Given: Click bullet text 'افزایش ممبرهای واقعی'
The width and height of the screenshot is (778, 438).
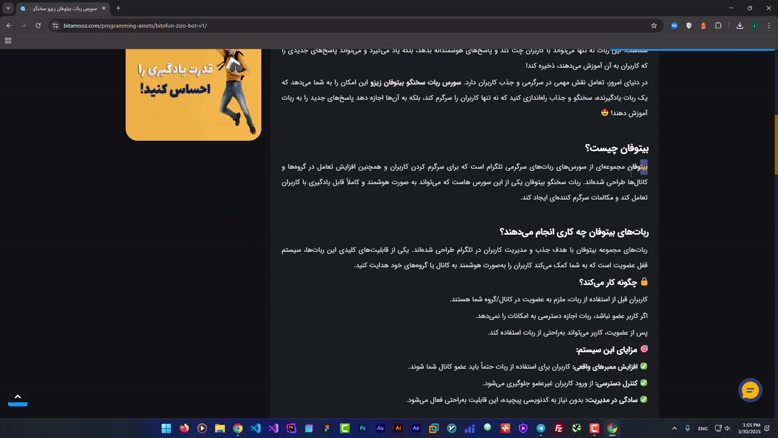Looking at the screenshot, I should (x=605, y=367).
